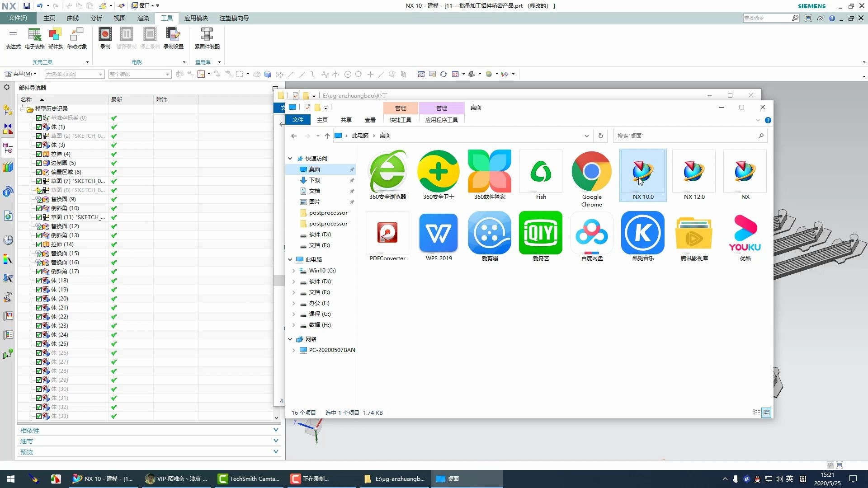Viewport: 868px width, 488px height.
Task: Open the 无选择过滤器 dropdown
Action: 75,74
